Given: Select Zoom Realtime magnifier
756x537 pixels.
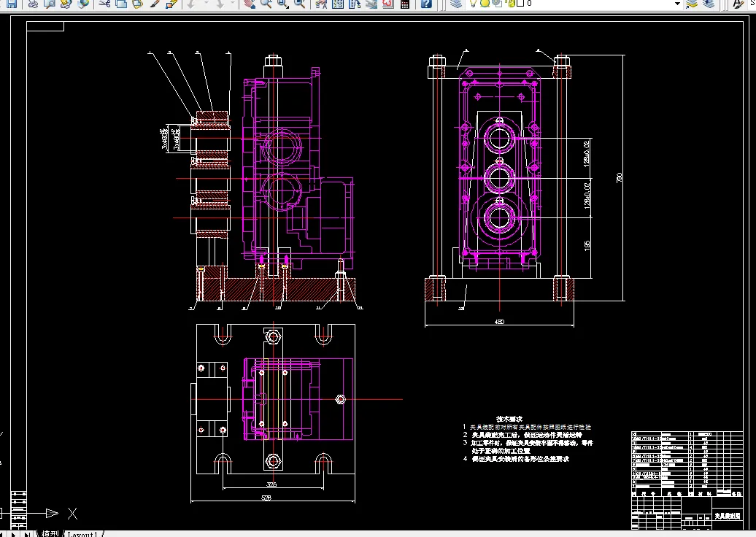Looking at the screenshot, I should [x=266, y=4].
